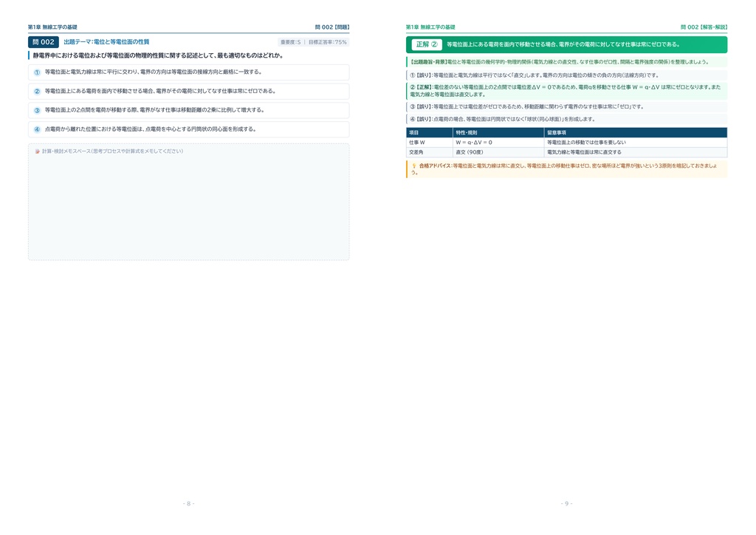
Task: Click the 問 002【解答・解説】 page header
Action: coord(704,27)
